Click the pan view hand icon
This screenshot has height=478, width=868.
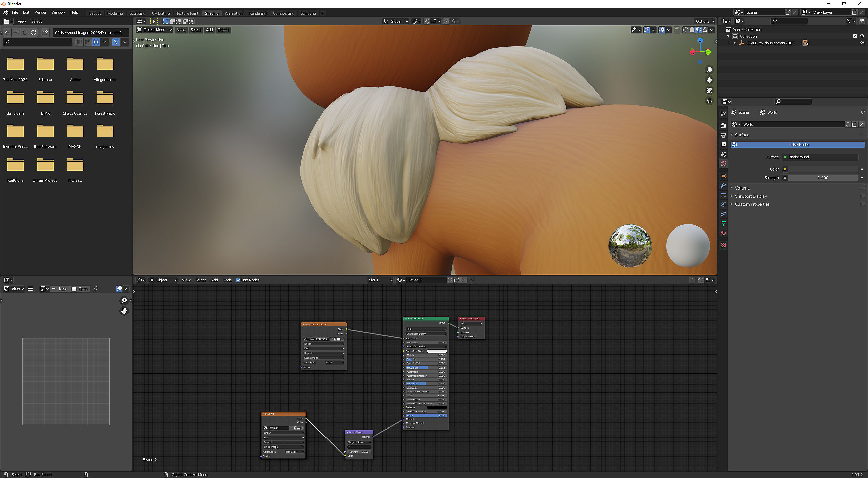click(x=709, y=80)
